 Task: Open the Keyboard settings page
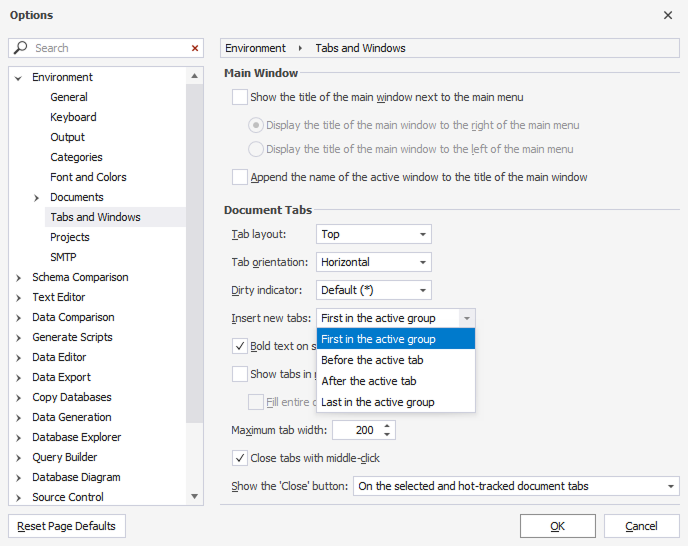[x=73, y=117]
